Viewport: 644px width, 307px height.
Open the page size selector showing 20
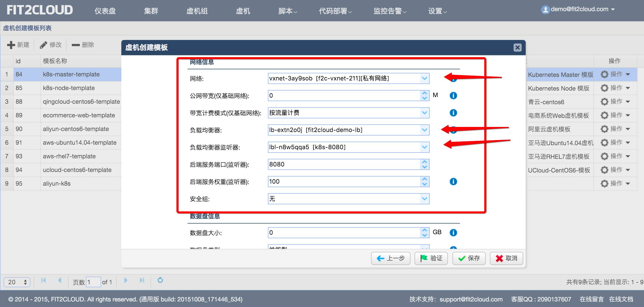(17, 282)
